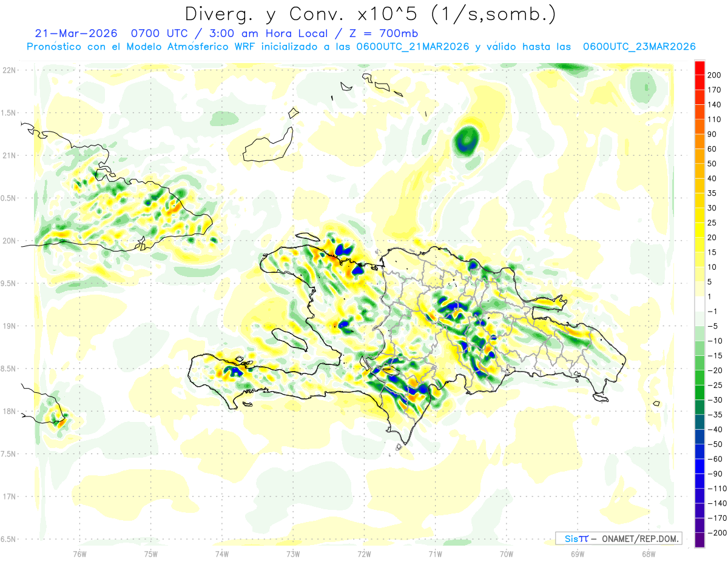The width and height of the screenshot is (728, 562).
Task: Click the 22N latitude axis label
Action: pos(8,70)
